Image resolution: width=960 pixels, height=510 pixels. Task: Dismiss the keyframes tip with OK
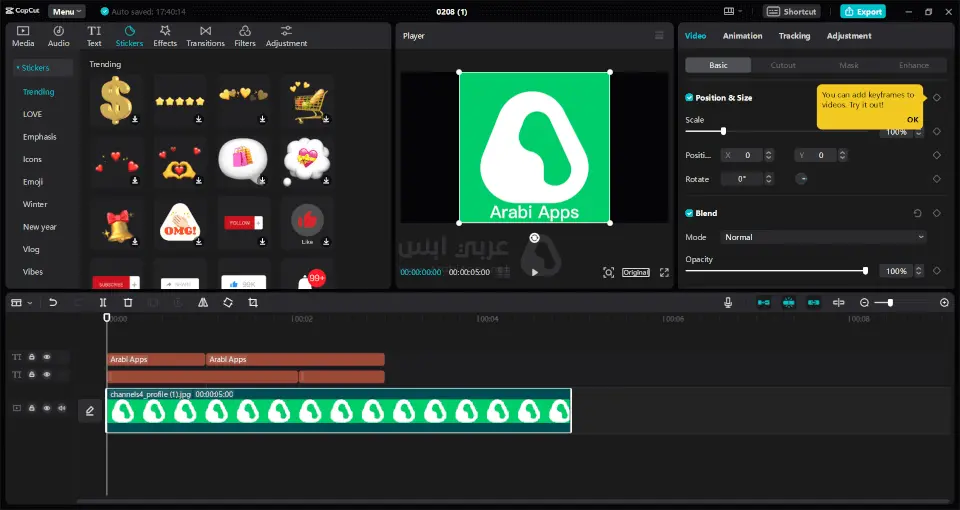(912, 119)
